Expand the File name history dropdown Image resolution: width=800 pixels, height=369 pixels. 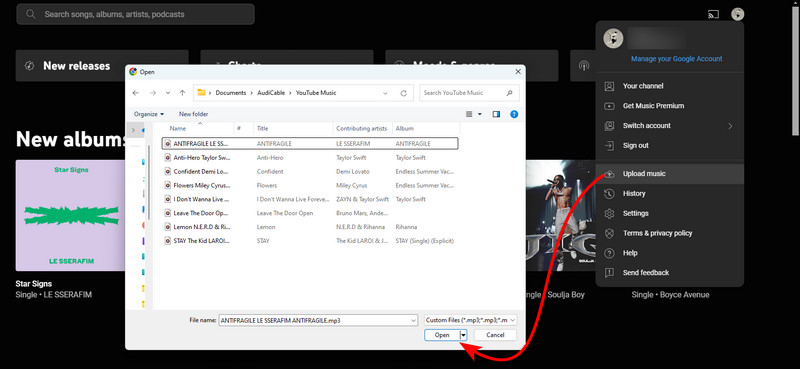point(413,321)
